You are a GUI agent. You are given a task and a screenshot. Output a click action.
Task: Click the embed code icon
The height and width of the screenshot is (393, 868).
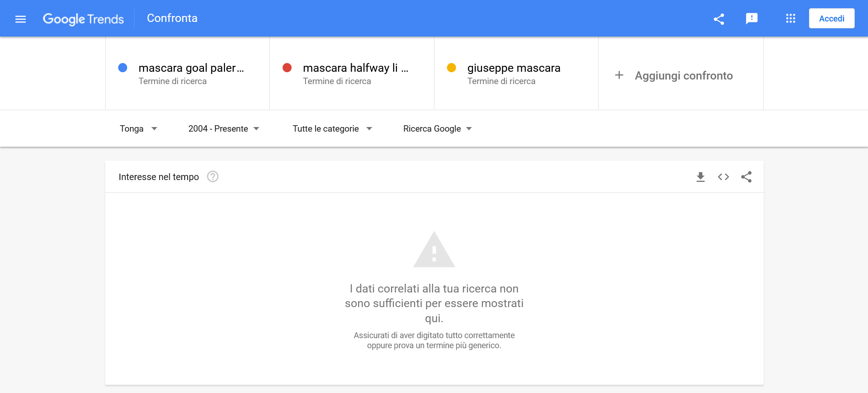[723, 177]
